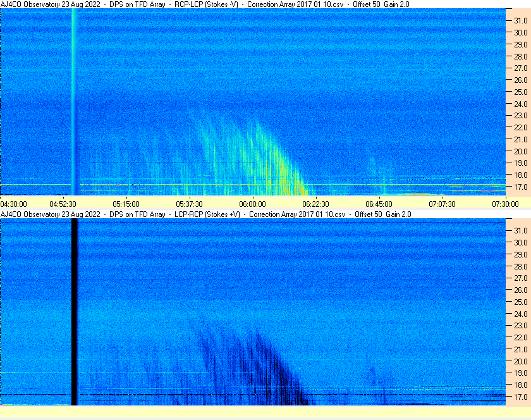
Task: Select the 05:37:30 time axis label
Action: pos(189,204)
